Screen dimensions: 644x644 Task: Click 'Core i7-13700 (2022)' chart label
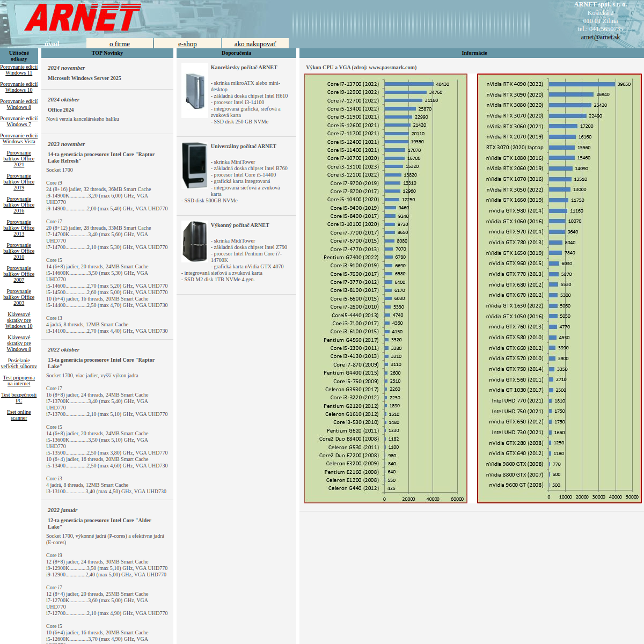[x=353, y=84]
